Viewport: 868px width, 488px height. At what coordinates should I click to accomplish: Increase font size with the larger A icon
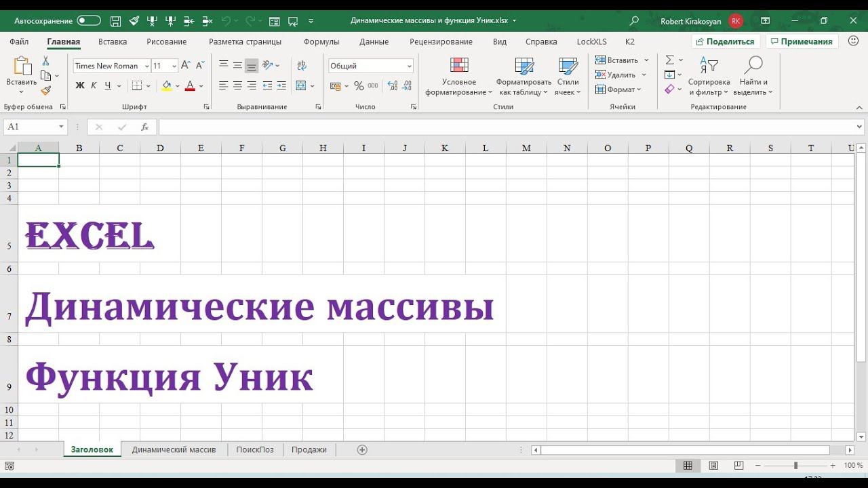(x=185, y=66)
